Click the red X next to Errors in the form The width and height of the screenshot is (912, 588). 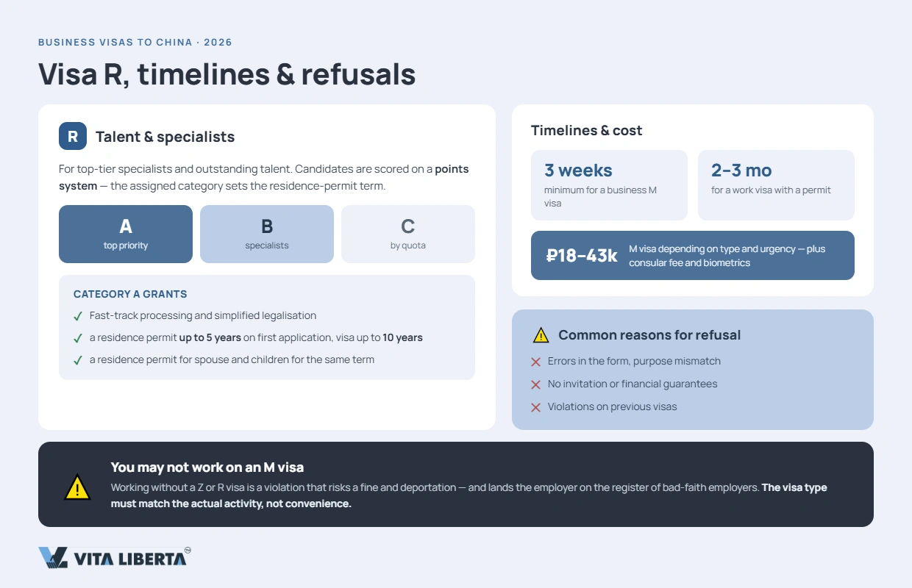click(x=535, y=362)
